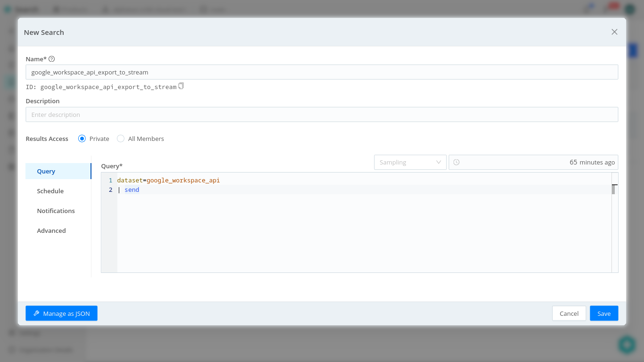Viewport: 644px width, 362px height.
Task: Open the chat support widget in the corner
Action: [627, 344]
